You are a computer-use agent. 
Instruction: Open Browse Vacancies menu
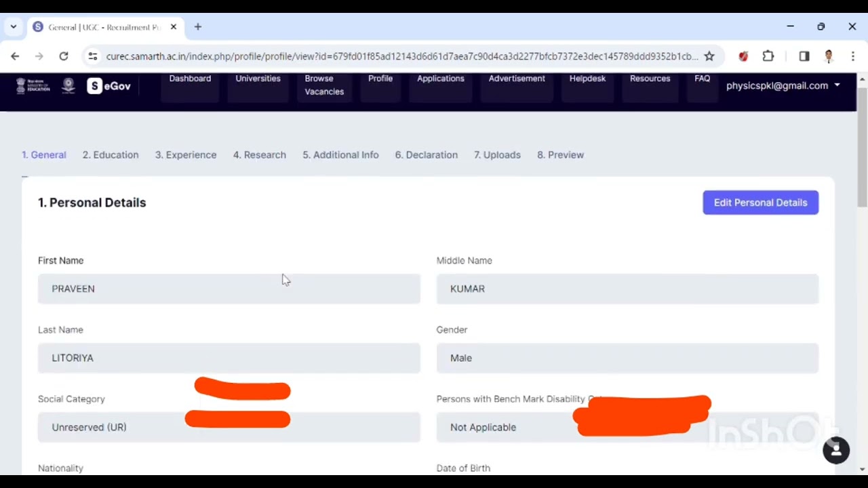tap(324, 85)
